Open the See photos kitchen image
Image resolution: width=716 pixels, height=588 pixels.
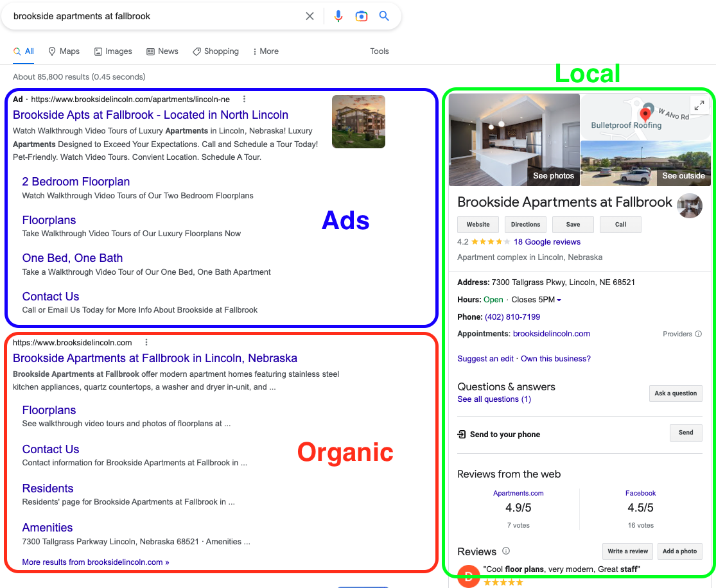(x=514, y=140)
